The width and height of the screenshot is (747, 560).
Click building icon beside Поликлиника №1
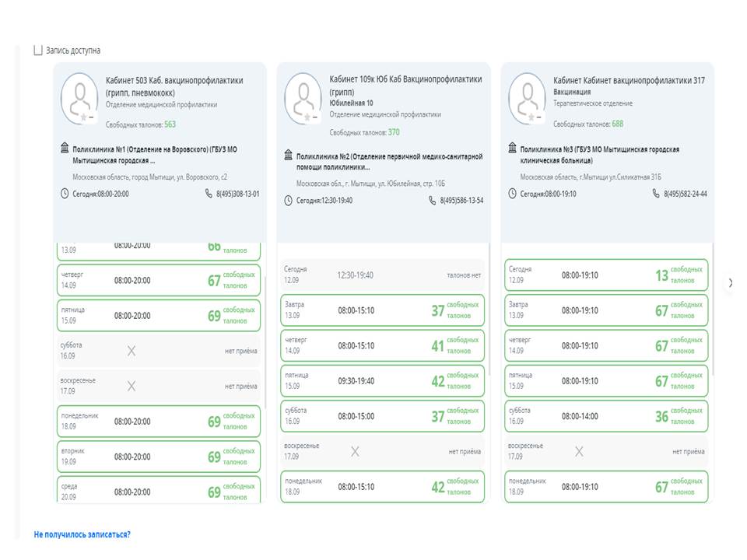tap(65, 147)
